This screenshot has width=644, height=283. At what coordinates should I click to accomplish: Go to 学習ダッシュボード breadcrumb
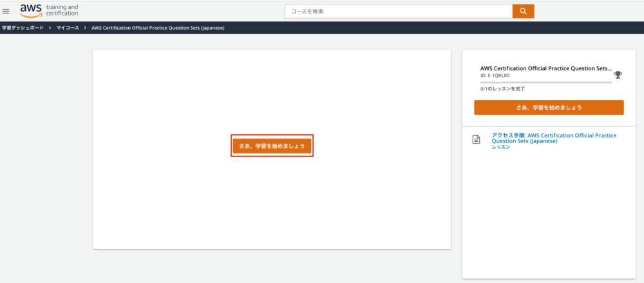pos(22,28)
